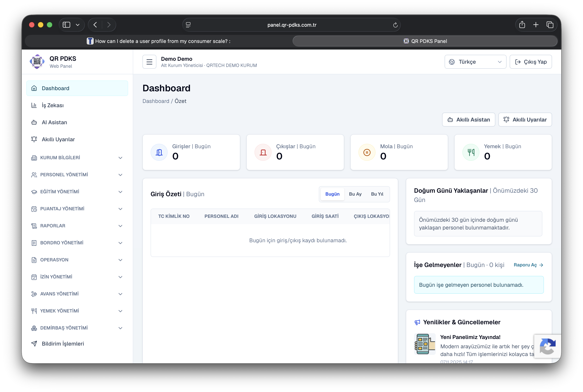Open Safari sidebar options dropdown arrow

click(x=78, y=25)
